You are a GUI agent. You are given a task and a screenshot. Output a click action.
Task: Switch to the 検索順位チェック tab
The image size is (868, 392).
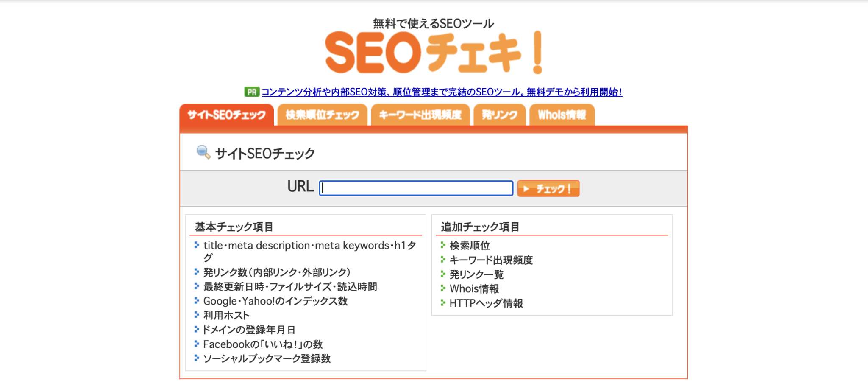coord(322,114)
